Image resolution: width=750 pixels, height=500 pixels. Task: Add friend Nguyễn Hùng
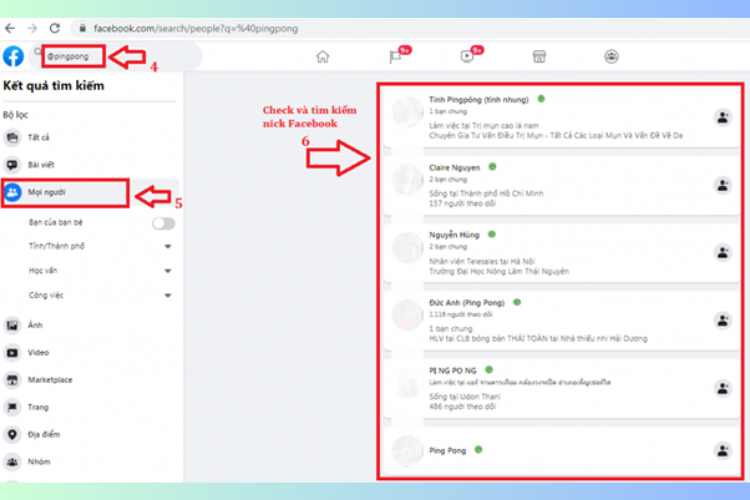[723, 253]
